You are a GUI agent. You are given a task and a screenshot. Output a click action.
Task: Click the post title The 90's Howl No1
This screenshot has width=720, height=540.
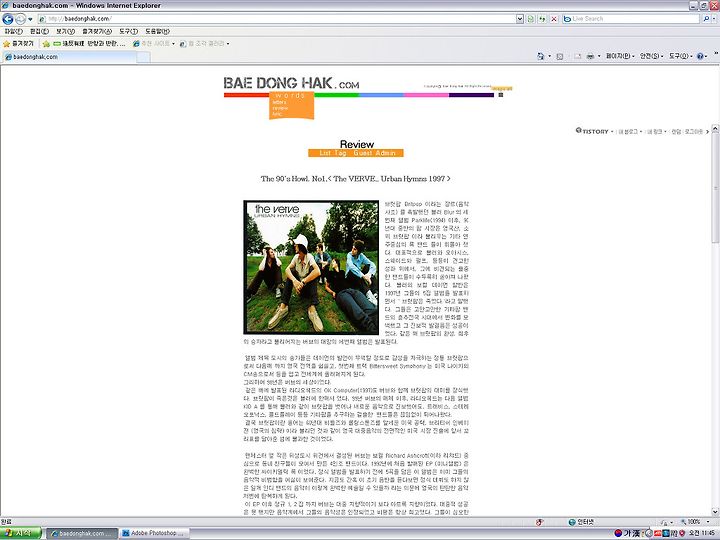pos(355,179)
